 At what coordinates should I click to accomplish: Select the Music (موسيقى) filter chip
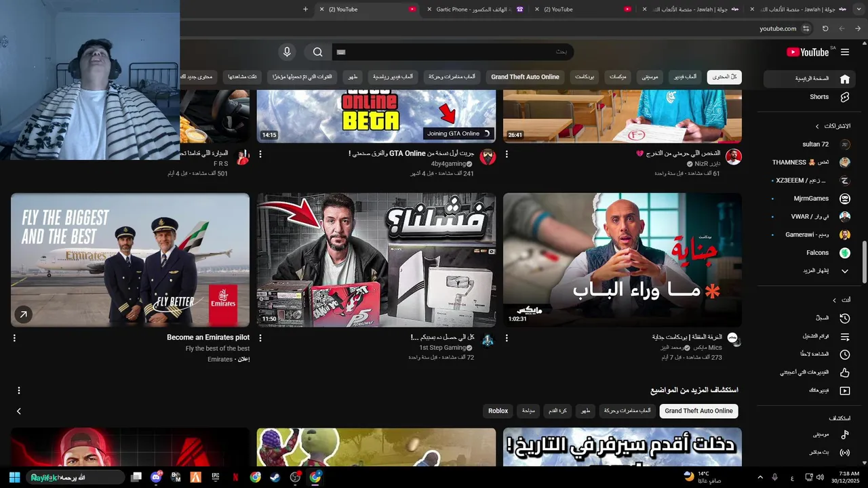pyautogui.click(x=650, y=77)
